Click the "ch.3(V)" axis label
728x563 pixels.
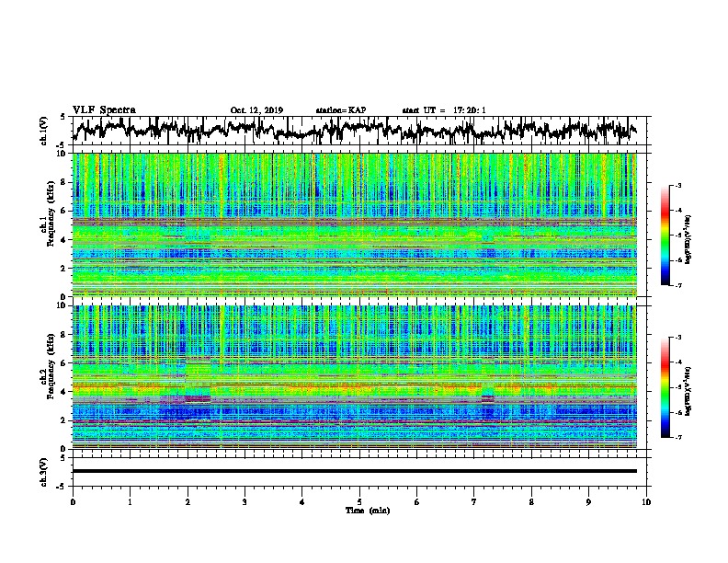click(44, 472)
